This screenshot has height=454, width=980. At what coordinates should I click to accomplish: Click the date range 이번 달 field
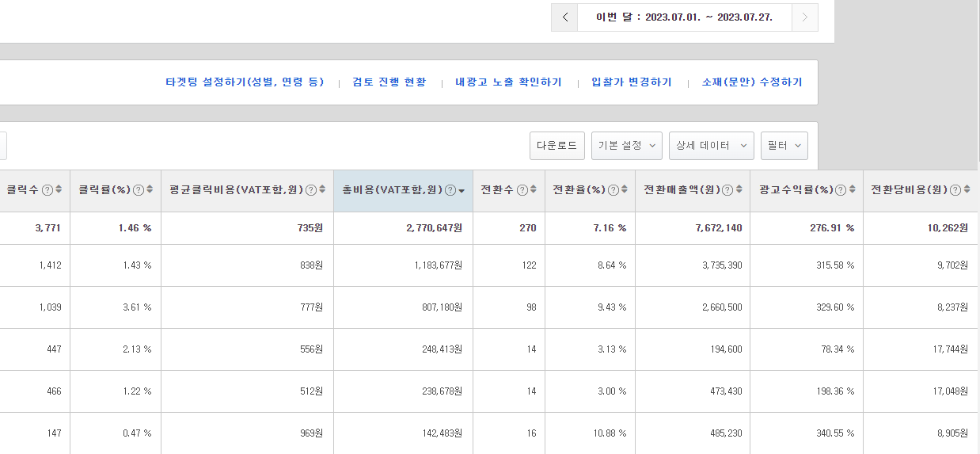coord(685,17)
